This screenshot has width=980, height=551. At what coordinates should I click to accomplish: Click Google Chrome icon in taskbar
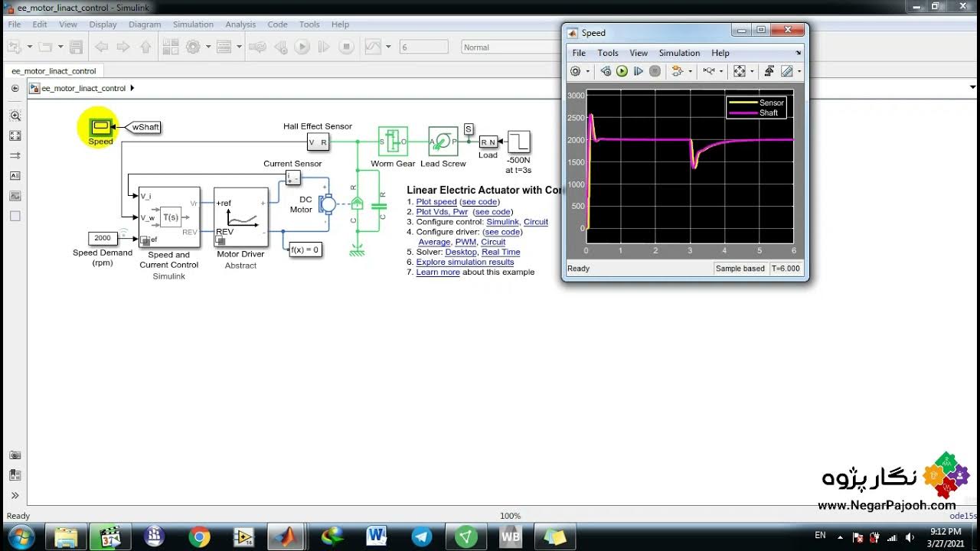pyautogui.click(x=199, y=536)
